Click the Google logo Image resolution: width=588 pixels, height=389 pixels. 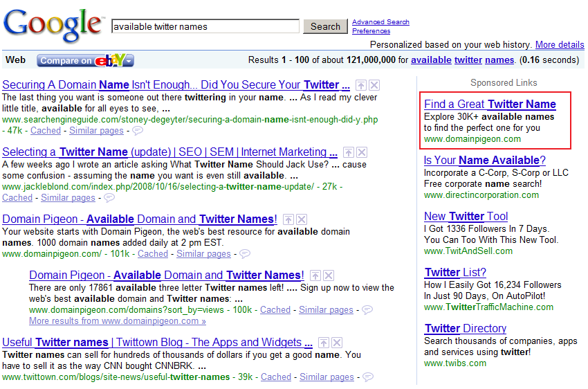click(x=53, y=26)
